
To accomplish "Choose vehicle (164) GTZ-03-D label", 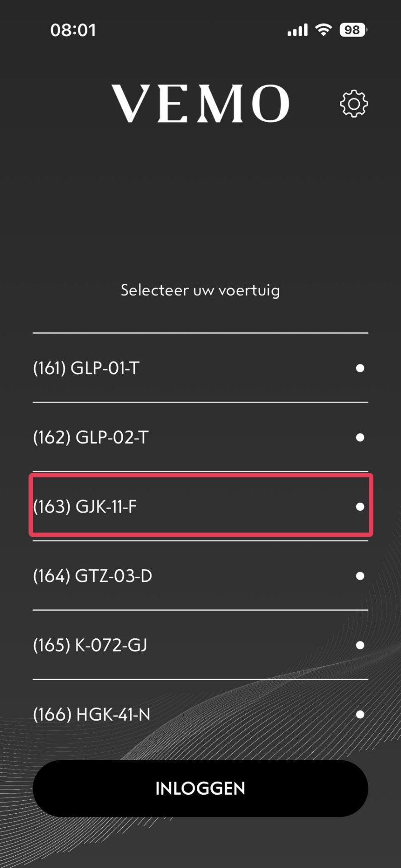I will [92, 576].
